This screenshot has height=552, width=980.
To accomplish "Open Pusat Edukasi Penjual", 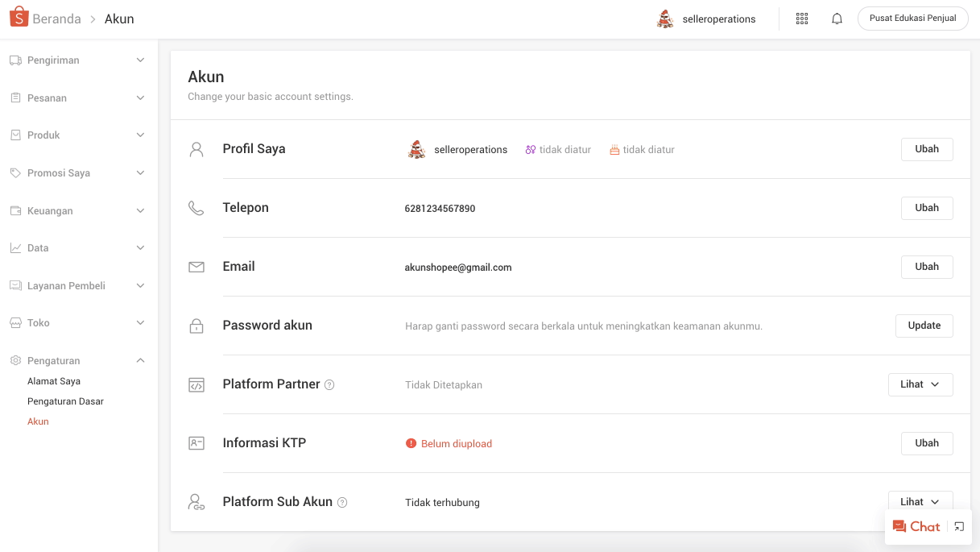I will click(x=912, y=18).
